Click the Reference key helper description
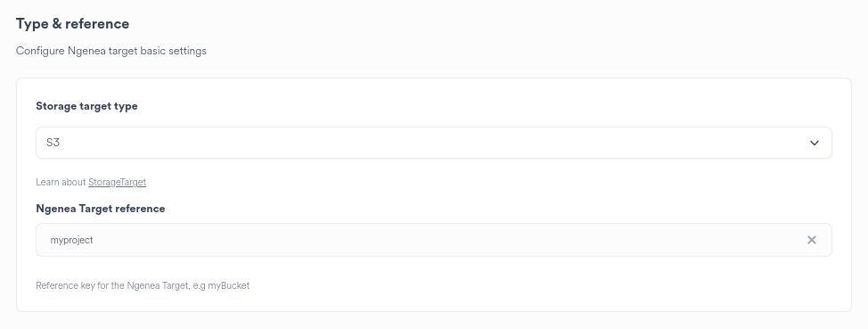 143,286
